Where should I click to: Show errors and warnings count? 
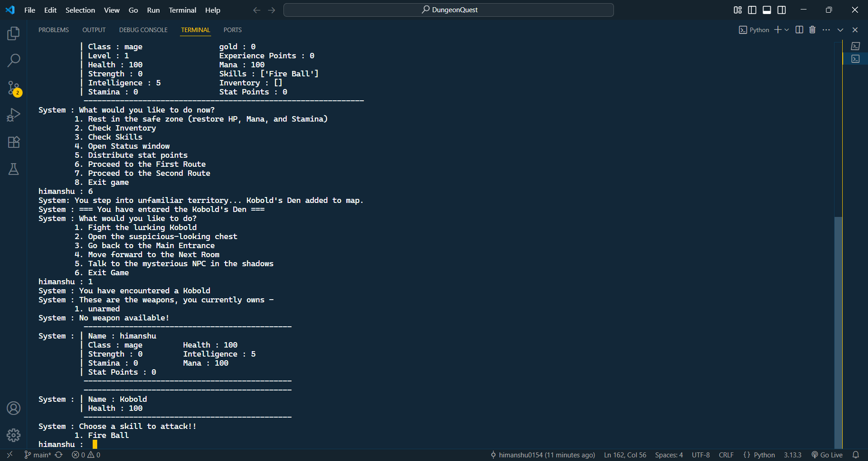coord(86,455)
